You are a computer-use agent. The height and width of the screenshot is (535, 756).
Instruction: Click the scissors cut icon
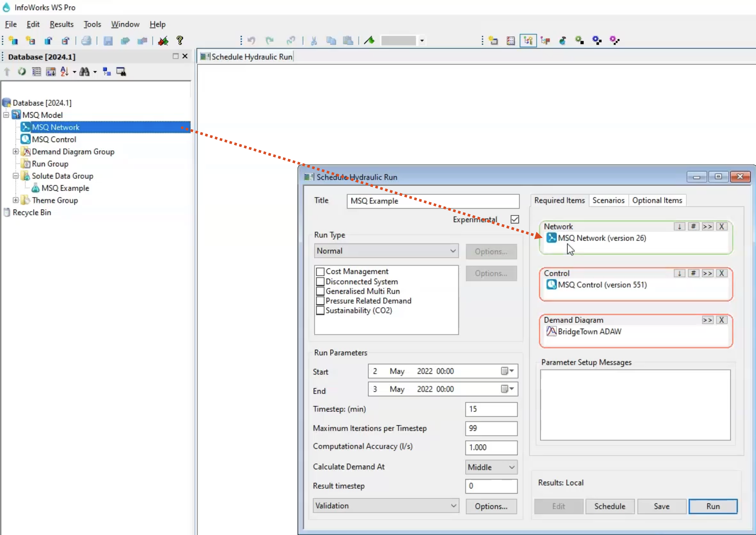coord(314,40)
